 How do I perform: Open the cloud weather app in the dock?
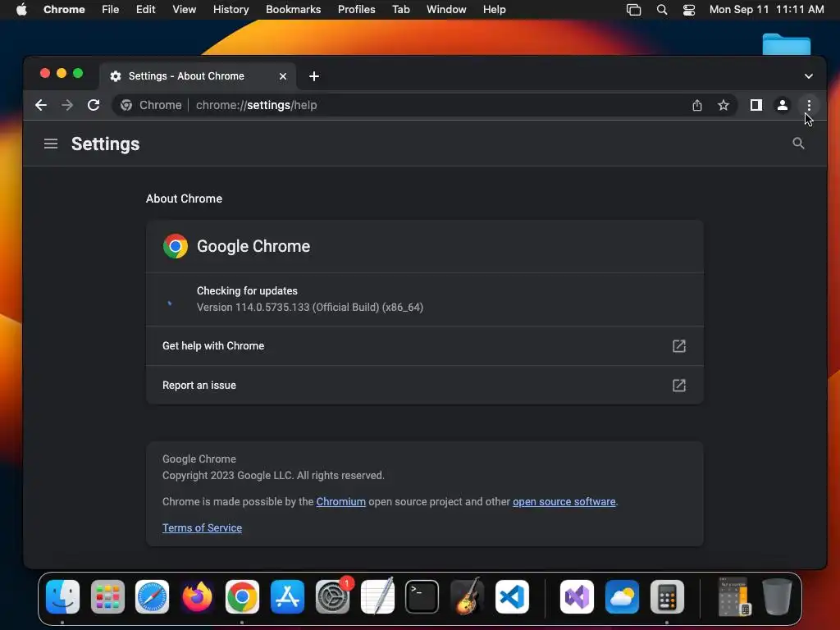[622, 597]
